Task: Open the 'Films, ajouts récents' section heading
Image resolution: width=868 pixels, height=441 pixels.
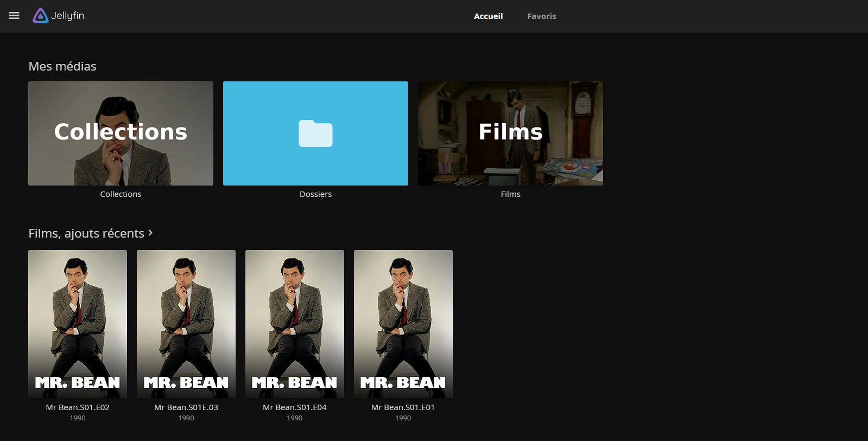Action: (x=86, y=233)
